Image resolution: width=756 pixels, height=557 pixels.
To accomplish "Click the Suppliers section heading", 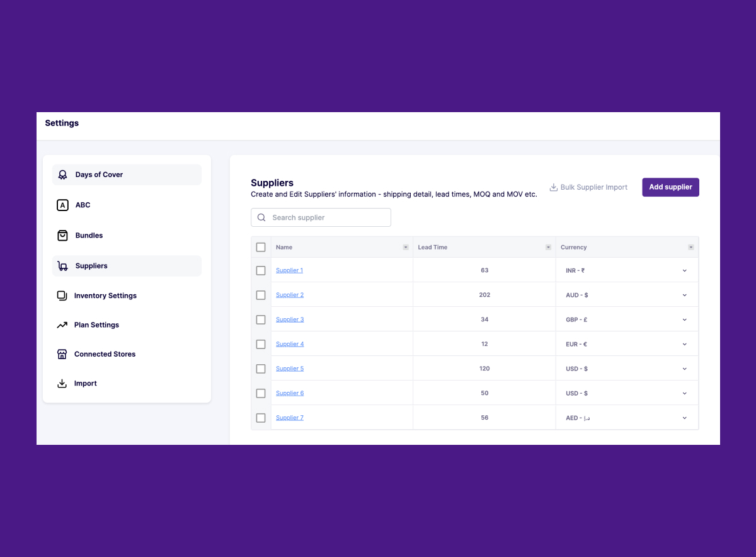I will pyautogui.click(x=272, y=183).
